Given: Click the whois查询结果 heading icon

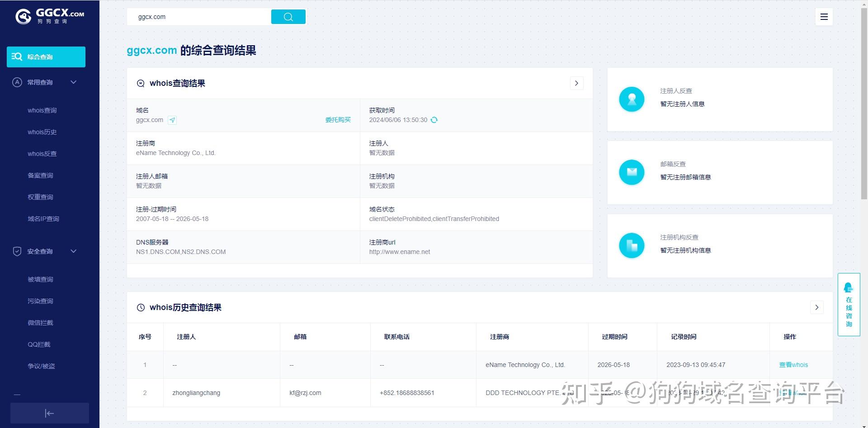Looking at the screenshot, I should pyautogui.click(x=141, y=83).
